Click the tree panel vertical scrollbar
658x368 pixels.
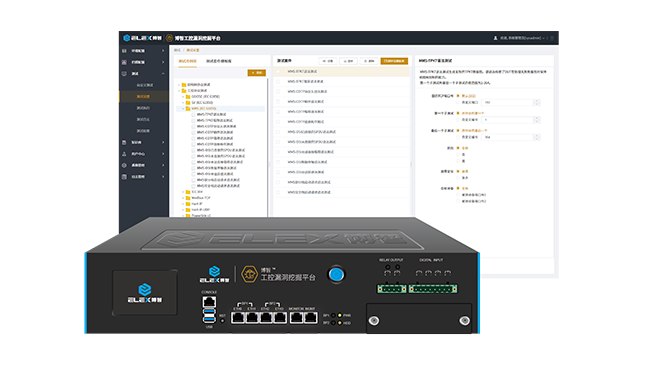(268, 147)
